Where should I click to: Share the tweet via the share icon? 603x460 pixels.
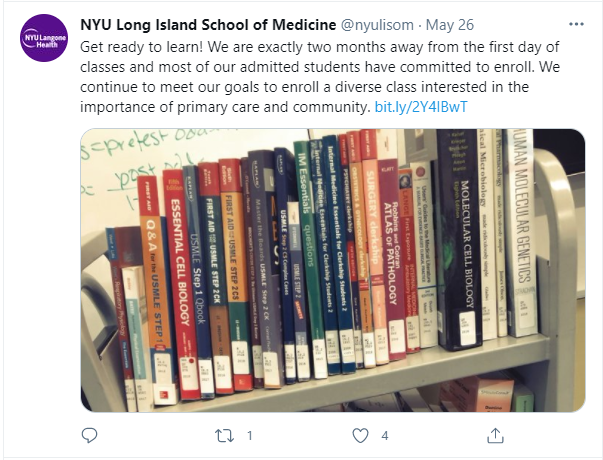point(495,435)
